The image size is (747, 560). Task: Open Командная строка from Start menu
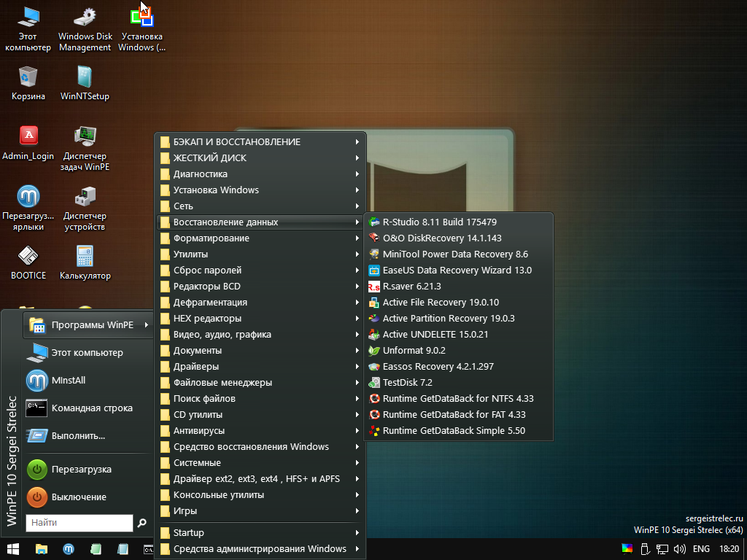click(88, 408)
